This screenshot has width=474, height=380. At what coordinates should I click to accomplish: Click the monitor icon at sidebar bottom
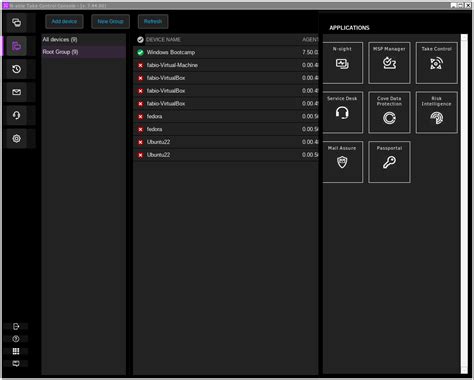16,363
